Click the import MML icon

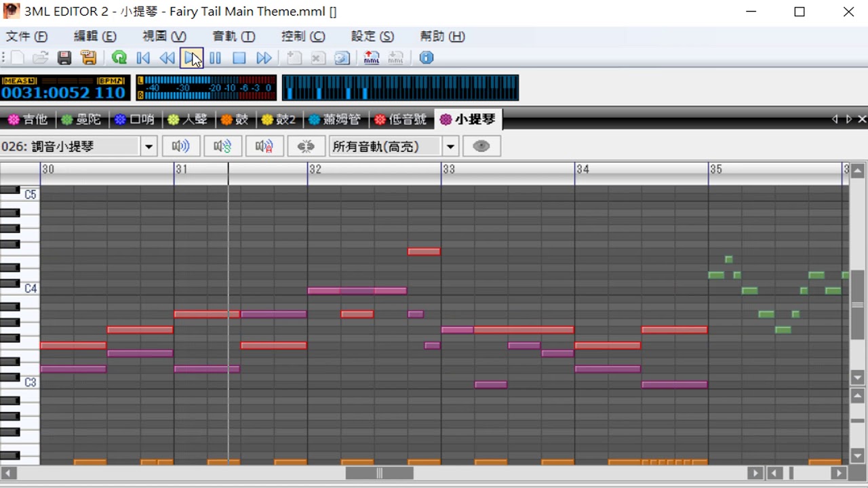click(x=395, y=58)
